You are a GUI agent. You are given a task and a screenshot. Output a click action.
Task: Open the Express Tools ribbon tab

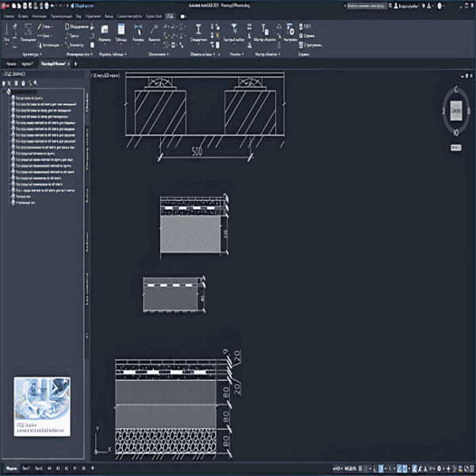tap(154, 16)
